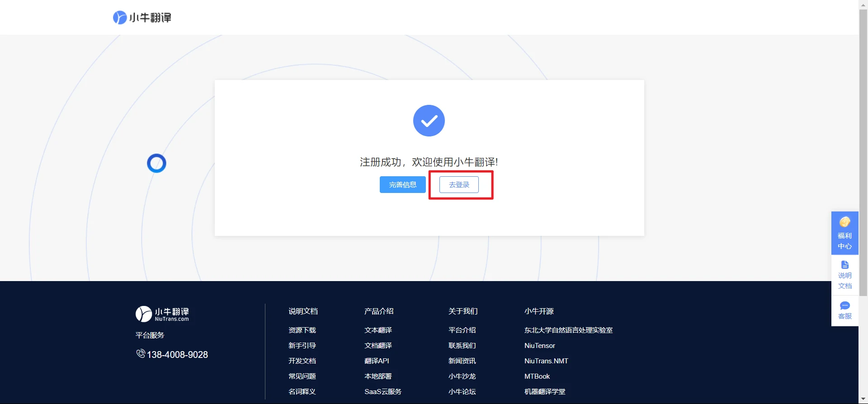
Task: Open the 常见问题 footer link
Action: click(x=302, y=376)
